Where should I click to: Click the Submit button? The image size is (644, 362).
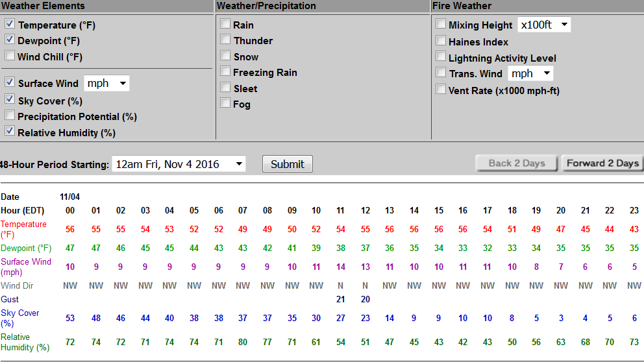tap(287, 164)
